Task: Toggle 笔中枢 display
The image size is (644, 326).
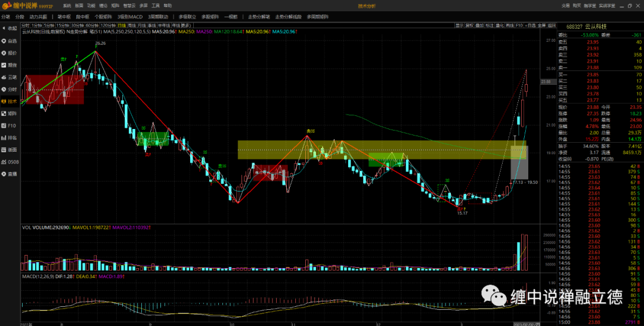Action: 64,17
